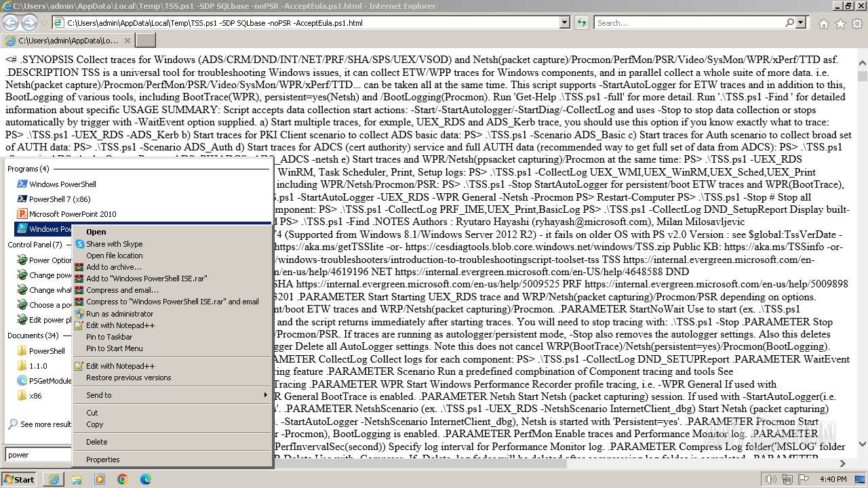This screenshot has height=488, width=868.
Task: Expand the Programs (4) results group
Action: (28, 169)
